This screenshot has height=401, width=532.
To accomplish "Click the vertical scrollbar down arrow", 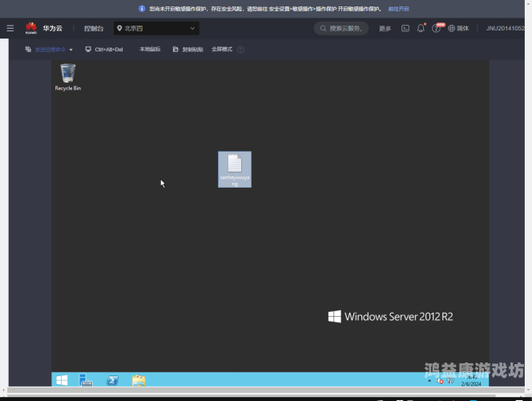I will [x=528, y=391].
